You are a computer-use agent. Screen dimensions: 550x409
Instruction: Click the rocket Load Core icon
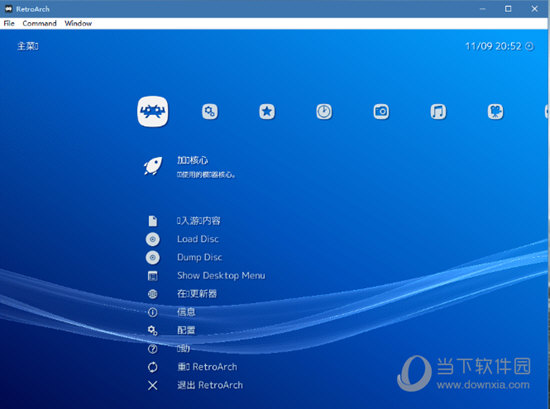(153, 166)
